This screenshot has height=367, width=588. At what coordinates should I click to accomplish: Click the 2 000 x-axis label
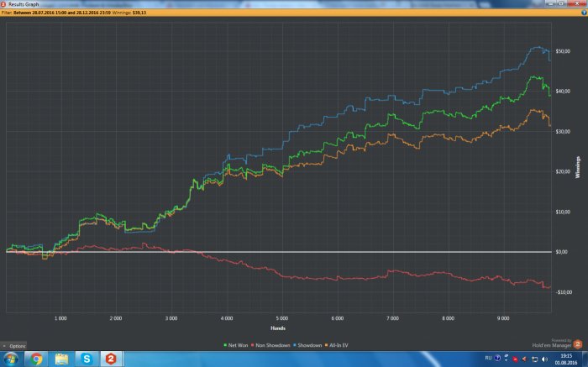(116, 318)
